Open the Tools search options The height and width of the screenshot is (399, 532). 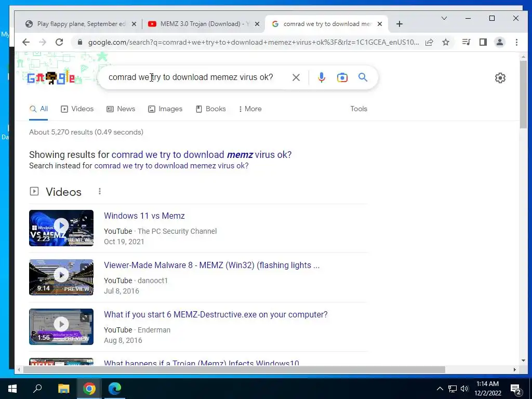click(x=358, y=109)
